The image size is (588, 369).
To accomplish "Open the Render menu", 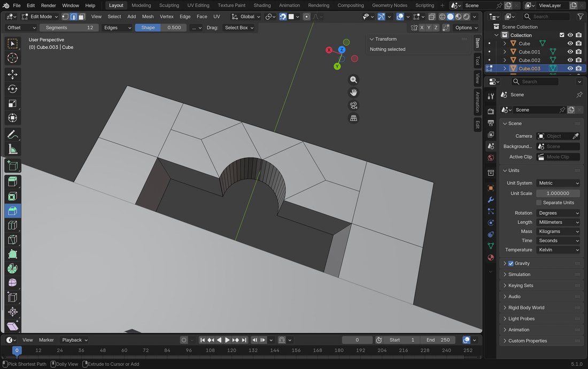I will (x=48, y=5).
